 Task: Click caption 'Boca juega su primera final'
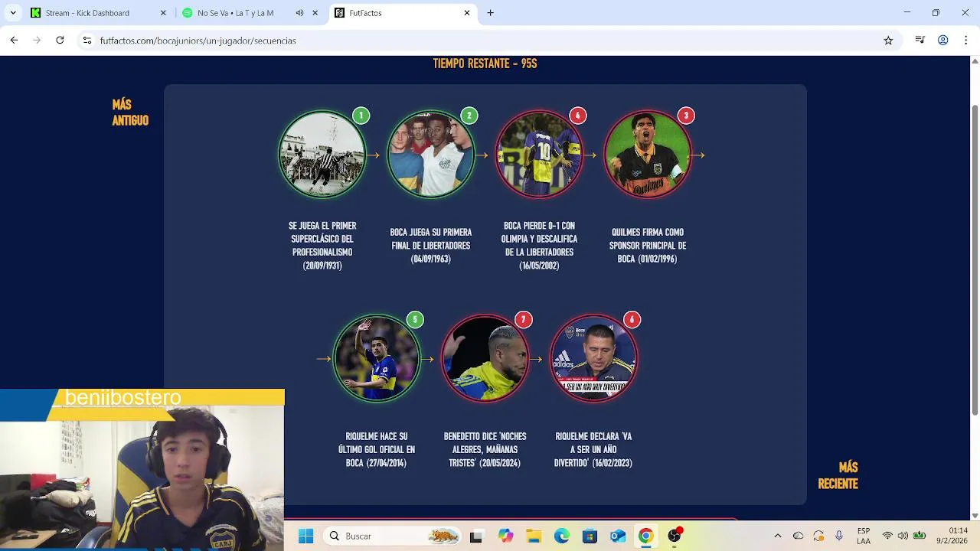point(431,246)
